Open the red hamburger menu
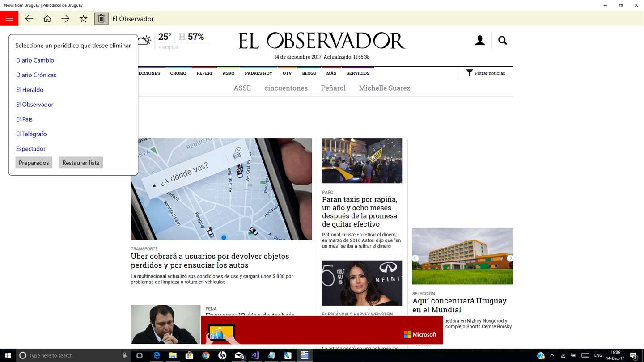 pos(9,18)
